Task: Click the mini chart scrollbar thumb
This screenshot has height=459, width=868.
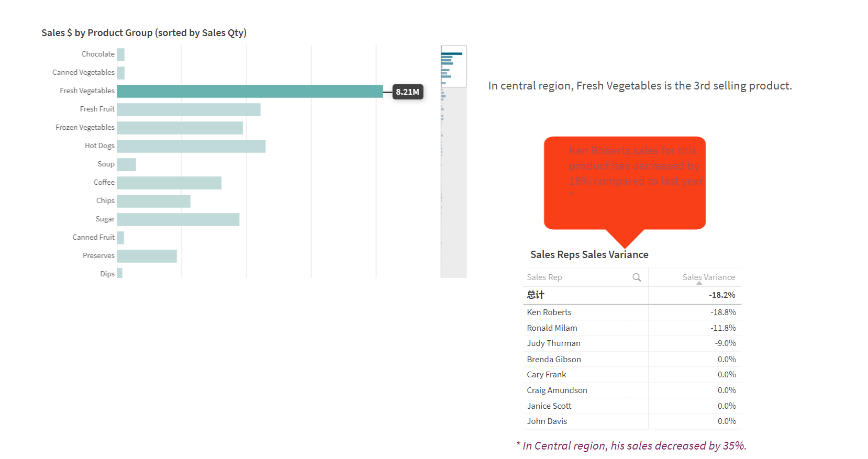Action: pos(453,66)
